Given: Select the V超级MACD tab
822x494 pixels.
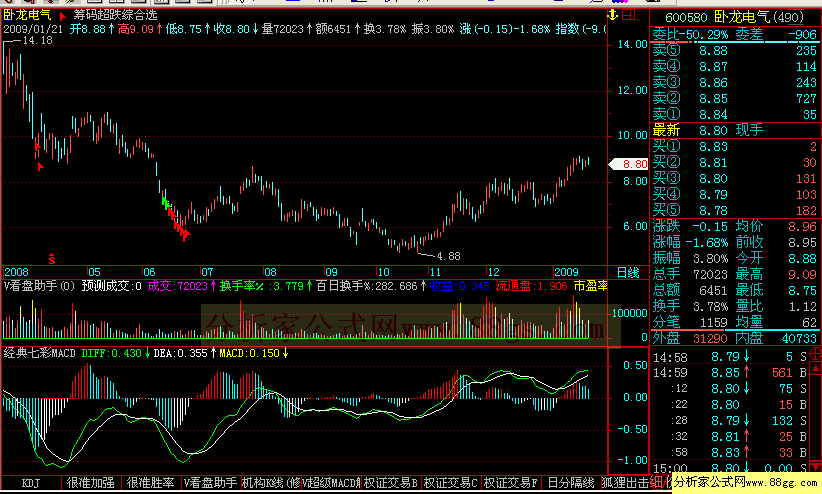Looking at the screenshot, I should click(331, 483).
